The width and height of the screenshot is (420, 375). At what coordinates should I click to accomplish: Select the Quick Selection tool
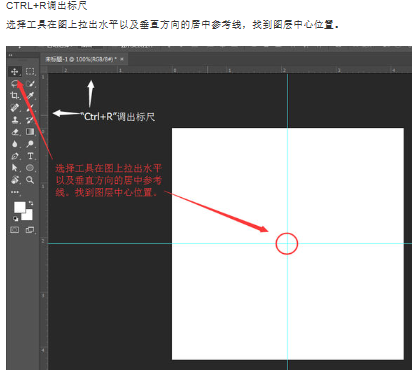(30, 83)
